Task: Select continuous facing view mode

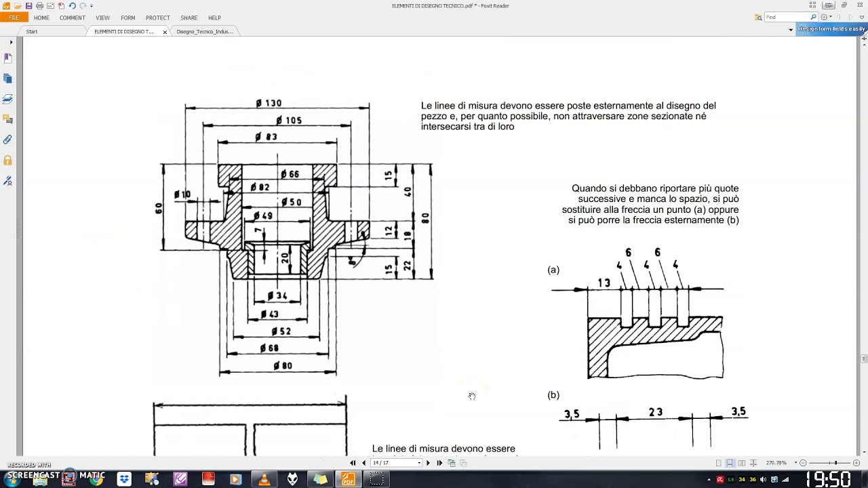Action: [x=753, y=463]
